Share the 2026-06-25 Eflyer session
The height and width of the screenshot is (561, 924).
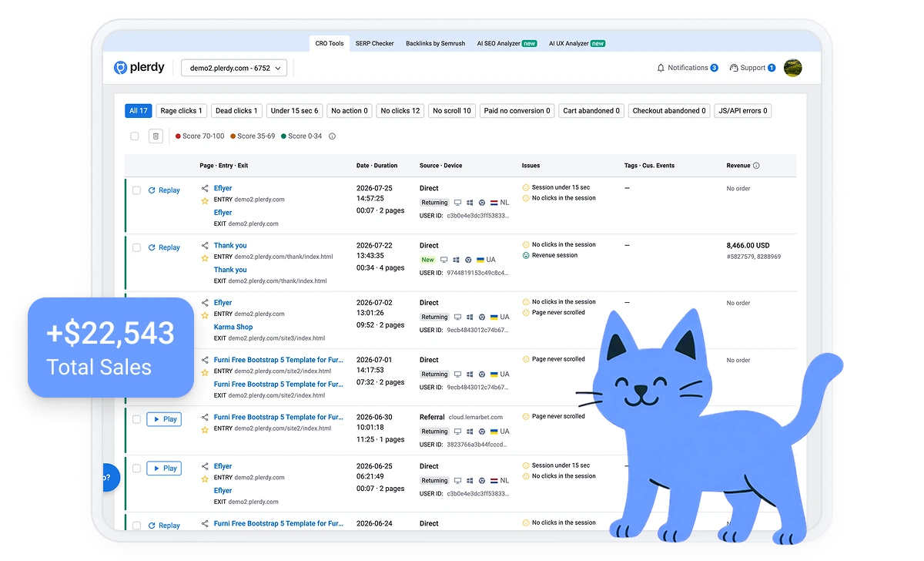205,466
